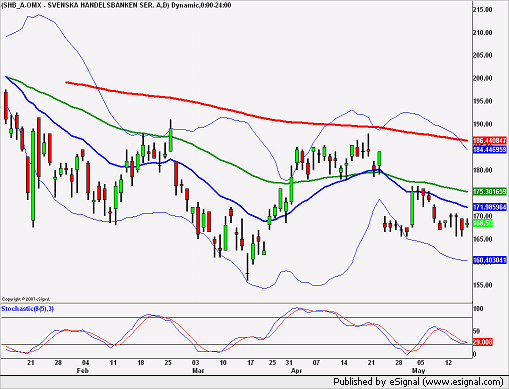Select the blue 160.403011 lower band label
509x389 pixels.
coord(490,260)
